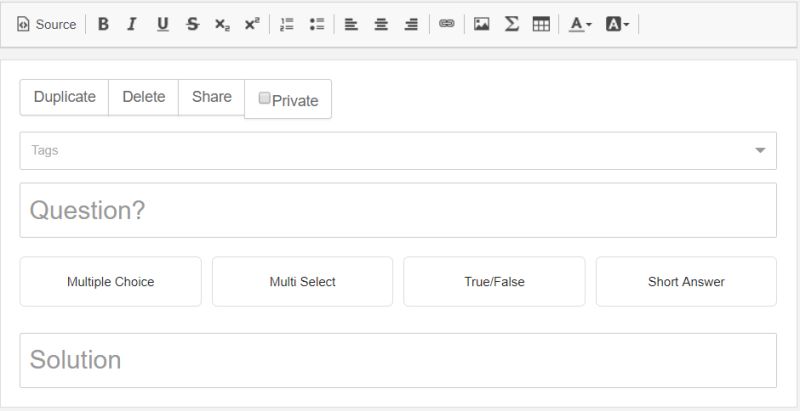Insert a hyperlink
800x411 pixels.
coord(446,23)
